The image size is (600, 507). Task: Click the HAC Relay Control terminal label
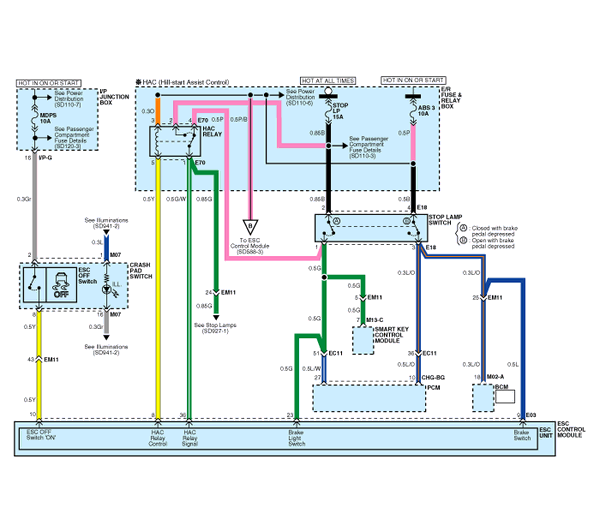158,438
